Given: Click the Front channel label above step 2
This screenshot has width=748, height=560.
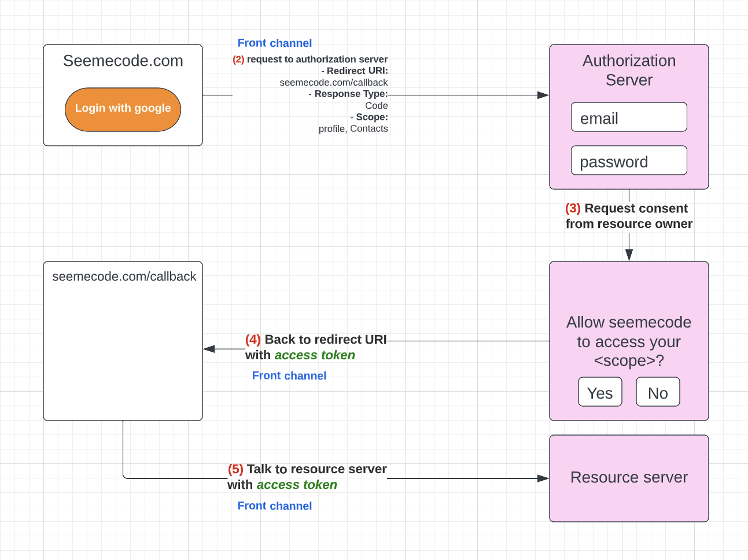Looking at the screenshot, I should coord(275,43).
